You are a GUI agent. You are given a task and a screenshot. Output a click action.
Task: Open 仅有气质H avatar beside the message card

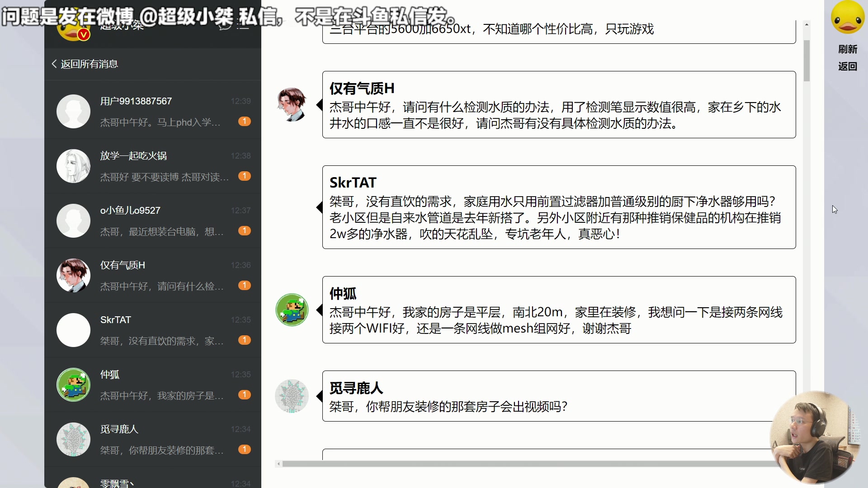pyautogui.click(x=292, y=104)
